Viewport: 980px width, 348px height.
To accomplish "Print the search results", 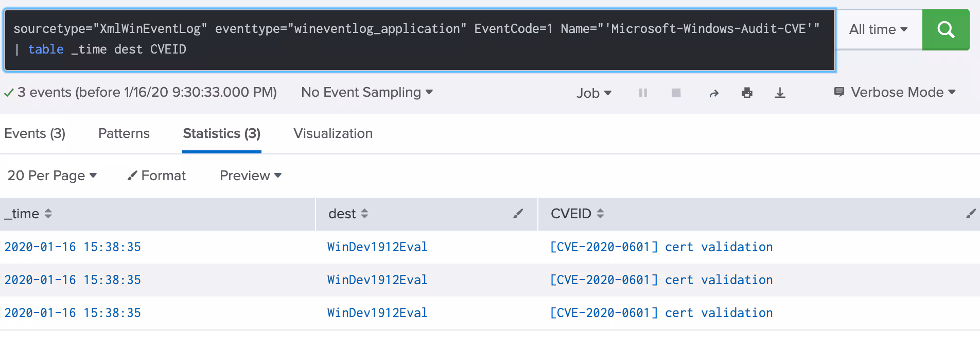I will tap(747, 93).
